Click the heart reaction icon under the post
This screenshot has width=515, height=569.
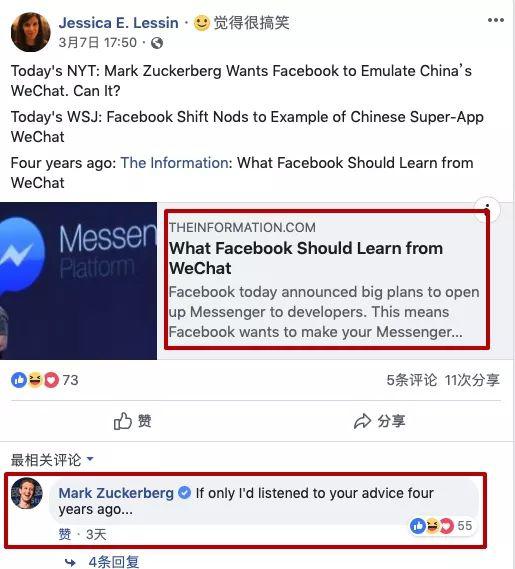(51, 380)
